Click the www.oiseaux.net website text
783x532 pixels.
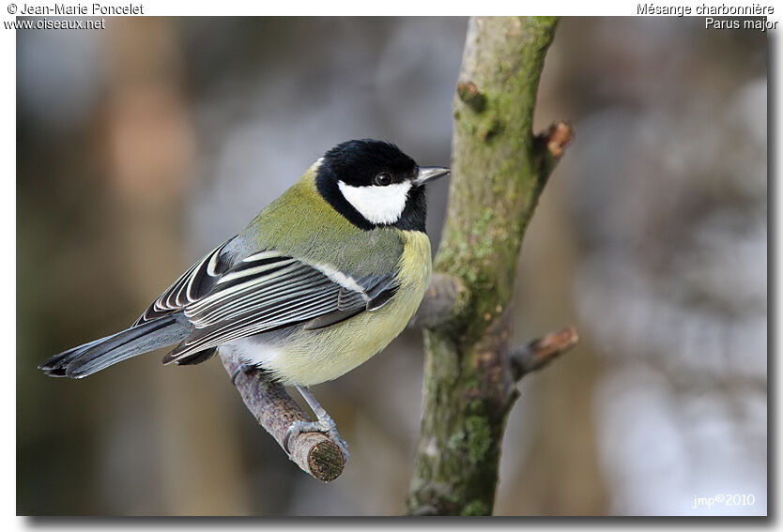tap(54, 24)
